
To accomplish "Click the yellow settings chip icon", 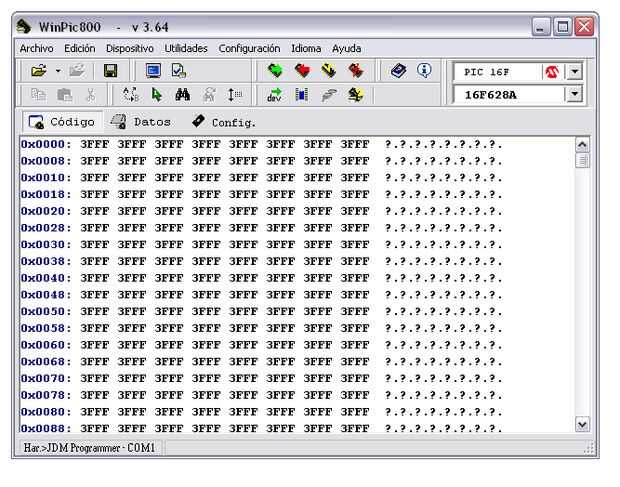I will 355,95.
